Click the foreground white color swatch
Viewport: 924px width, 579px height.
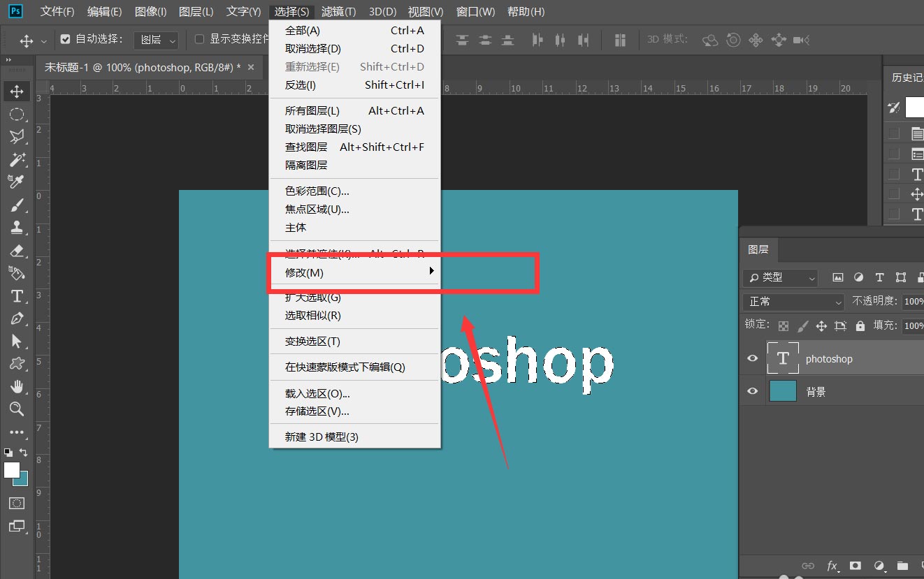tap(11, 469)
